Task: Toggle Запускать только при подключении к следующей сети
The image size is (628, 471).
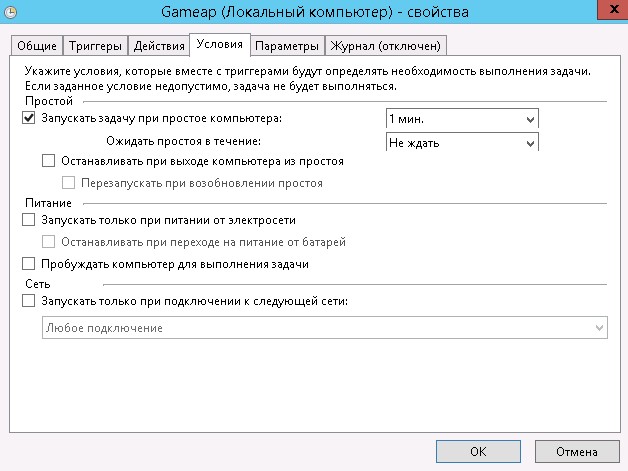Action: [28, 301]
